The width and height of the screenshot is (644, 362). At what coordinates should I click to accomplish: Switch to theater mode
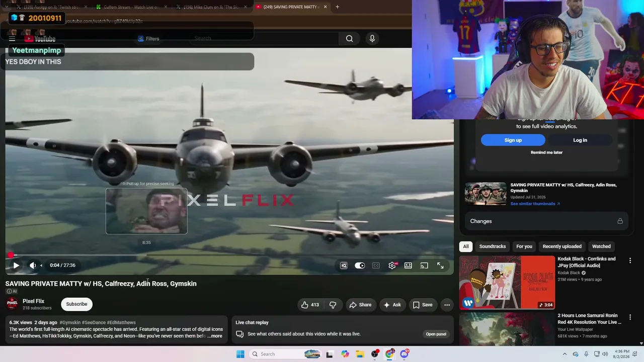click(x=408, y=265)
